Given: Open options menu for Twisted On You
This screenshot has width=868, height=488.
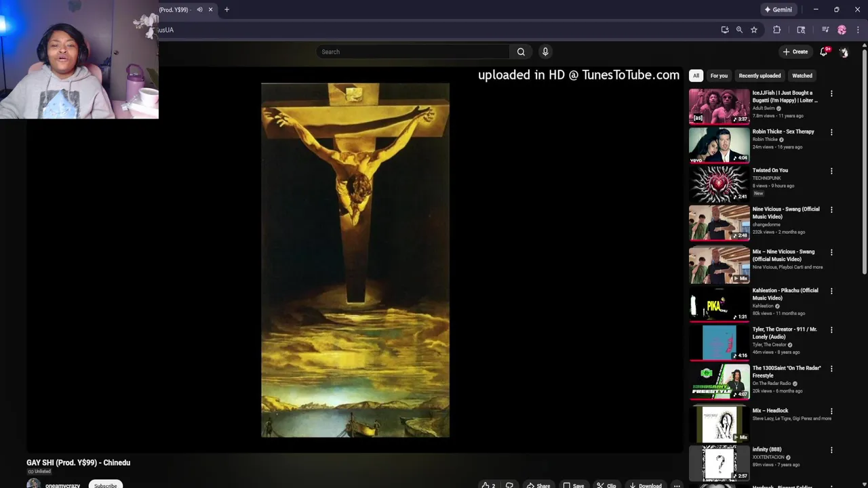Looking at the screenshot, I should click(831, 171).
